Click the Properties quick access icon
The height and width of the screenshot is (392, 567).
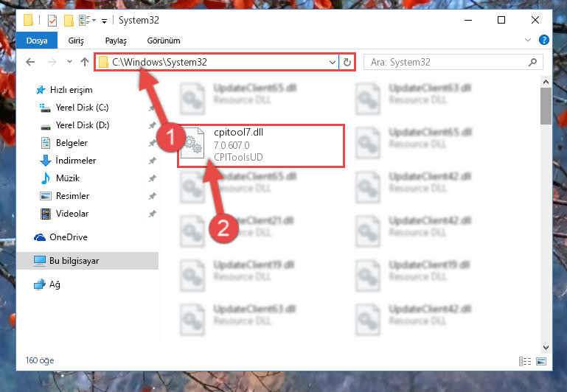[52, 21]
